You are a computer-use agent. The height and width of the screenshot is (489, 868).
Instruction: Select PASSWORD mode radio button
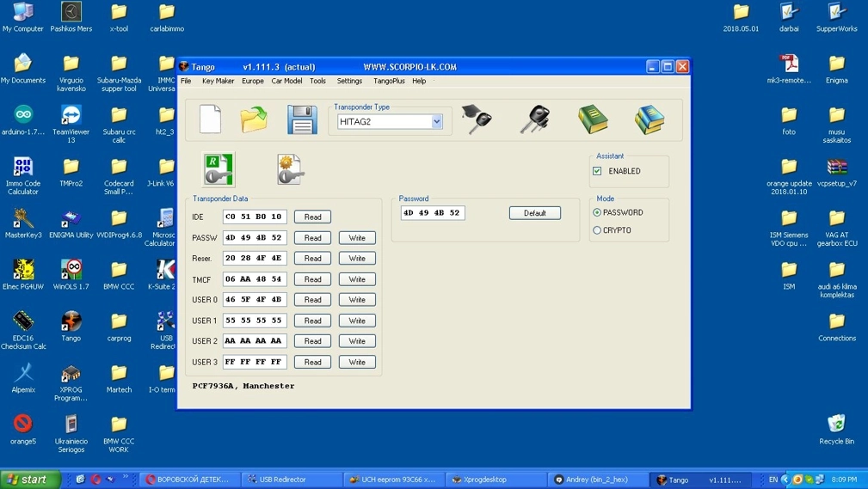click(597, 212)
